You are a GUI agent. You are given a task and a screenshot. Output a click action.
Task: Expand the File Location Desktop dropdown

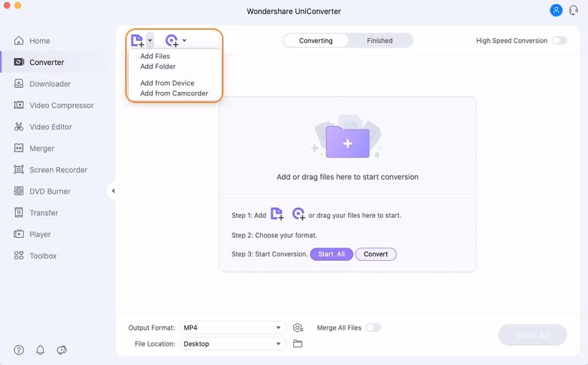pyautogui.click(x=232, y=344)
